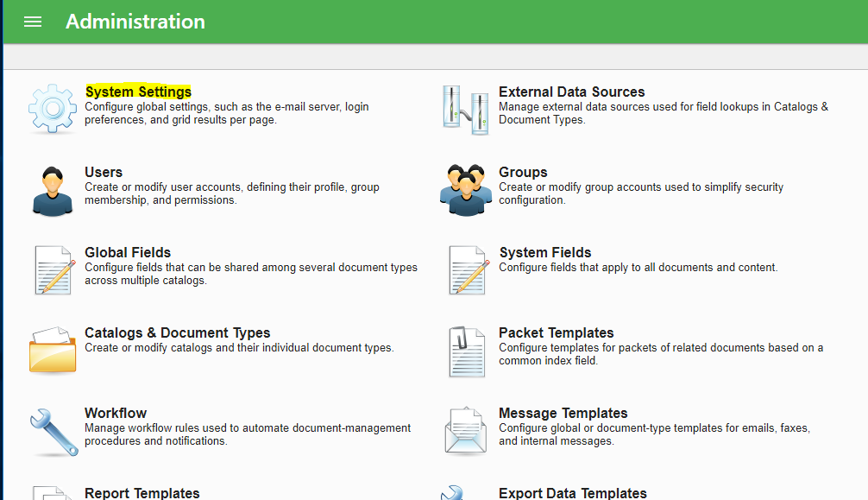Click the Global Fields document pencil icon
Viewport: 868px width, 500px height.
click(x=55, y=270)
